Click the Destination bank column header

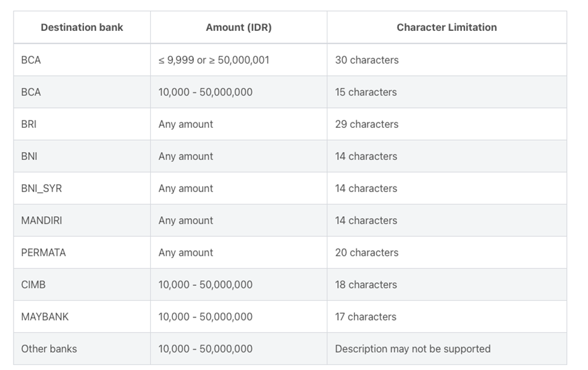pyautogui.click(x=82, y=27)
